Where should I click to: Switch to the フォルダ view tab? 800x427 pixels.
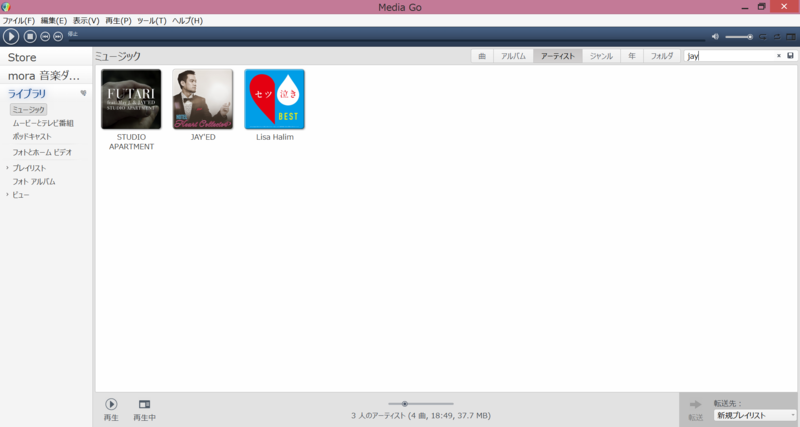point(662,56)
